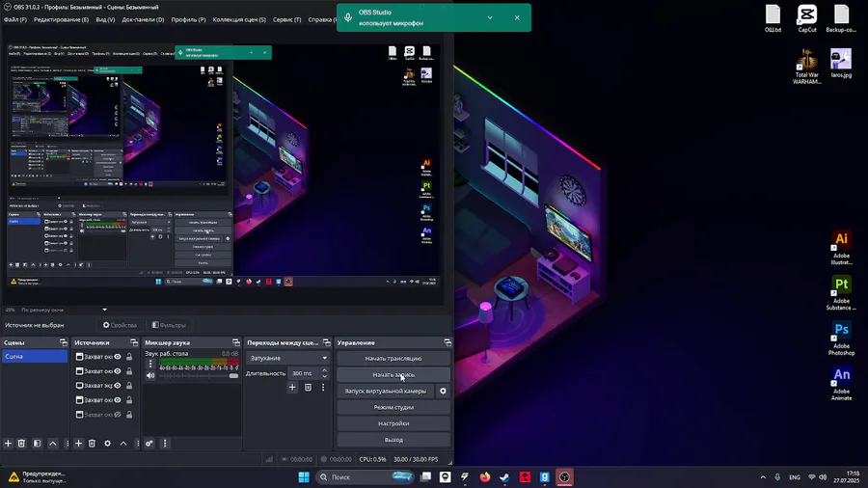Add a new scene with the plus icon in the Сцены panel
Image resolution: width=868 pixels, height=488 pixels.
click(8, 444)
